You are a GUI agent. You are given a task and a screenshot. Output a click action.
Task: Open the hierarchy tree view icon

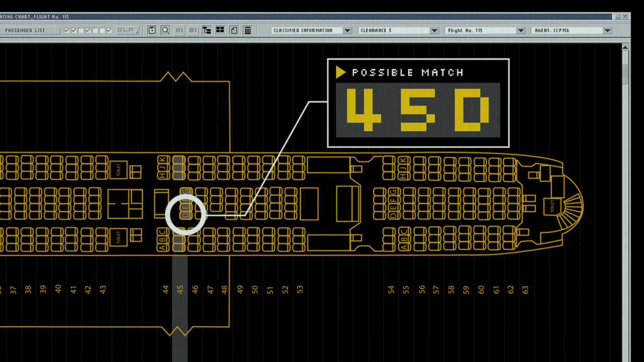pyautogui.click(x=207, y=30)
